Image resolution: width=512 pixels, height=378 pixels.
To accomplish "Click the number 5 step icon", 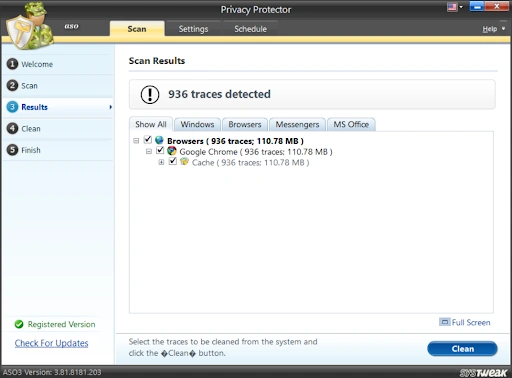I will coord(12,150).
